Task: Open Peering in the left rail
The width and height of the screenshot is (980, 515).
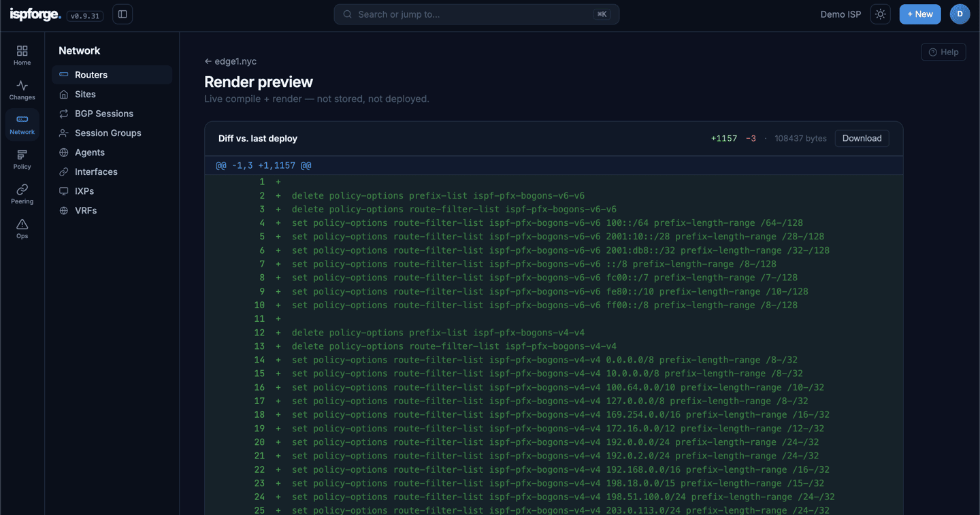Action: click(x=22, y=195)
